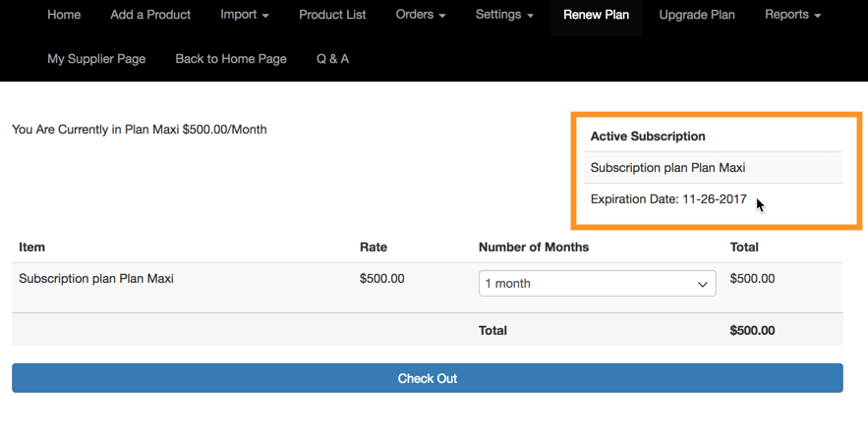This screenshot has height=439, width=868.
Task: Open the Settings dropdown menu
Action: (504, 15)
